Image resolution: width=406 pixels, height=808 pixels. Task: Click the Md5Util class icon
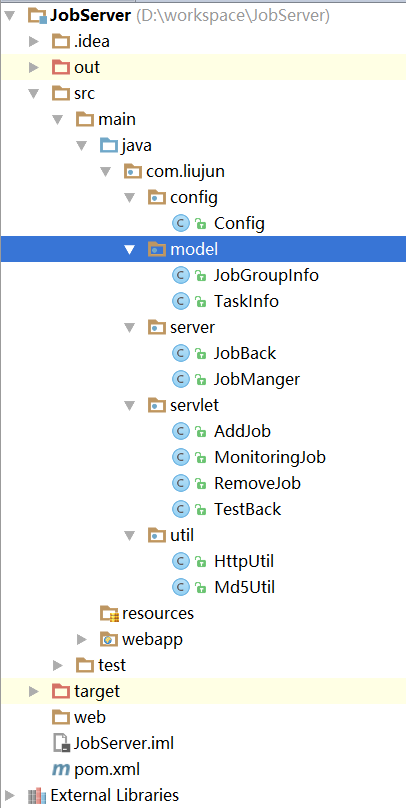pyautogui.click(x=180, y=587)
